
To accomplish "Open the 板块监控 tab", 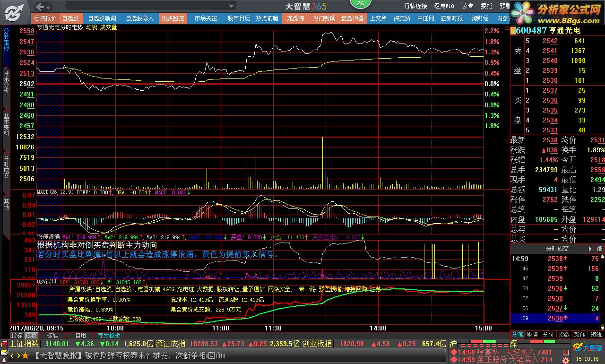I will tap(173, 18).
